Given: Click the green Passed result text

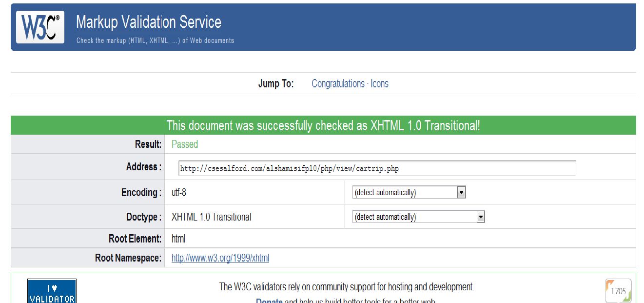Looking at the screenshot, I should pos(185,144).
